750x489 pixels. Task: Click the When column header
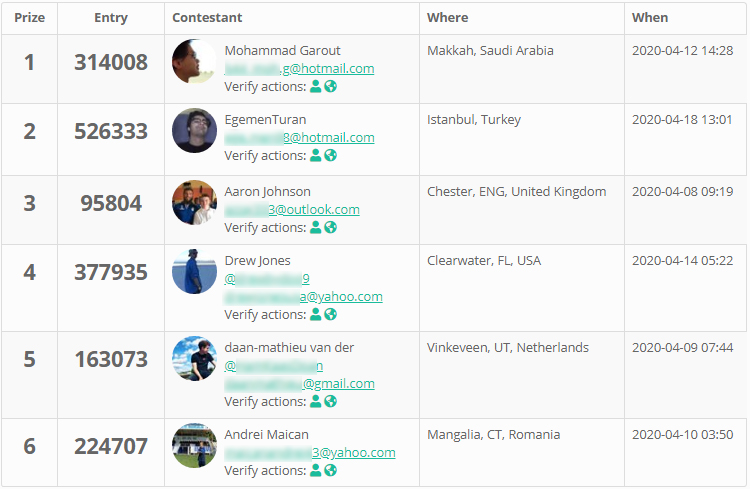pyautogui.click(x=650, y=18)
